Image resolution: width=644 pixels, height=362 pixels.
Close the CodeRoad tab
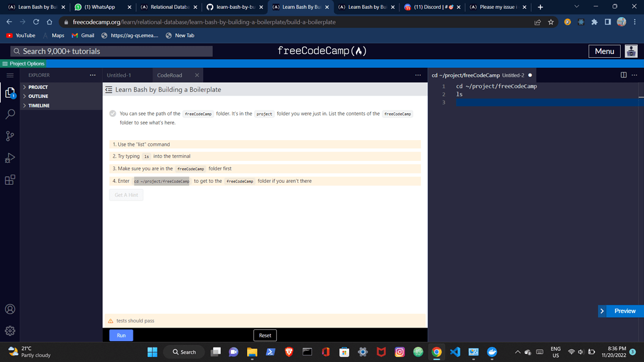coord(197,75)
